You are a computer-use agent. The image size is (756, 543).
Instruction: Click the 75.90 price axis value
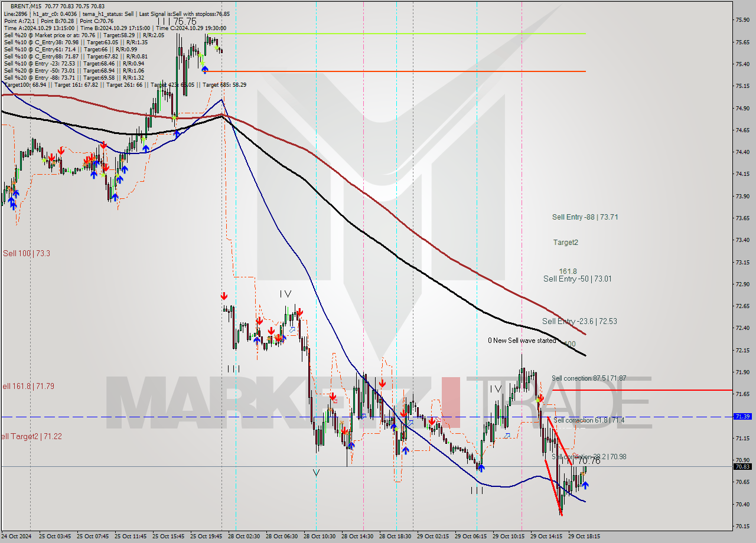[742, 20]
